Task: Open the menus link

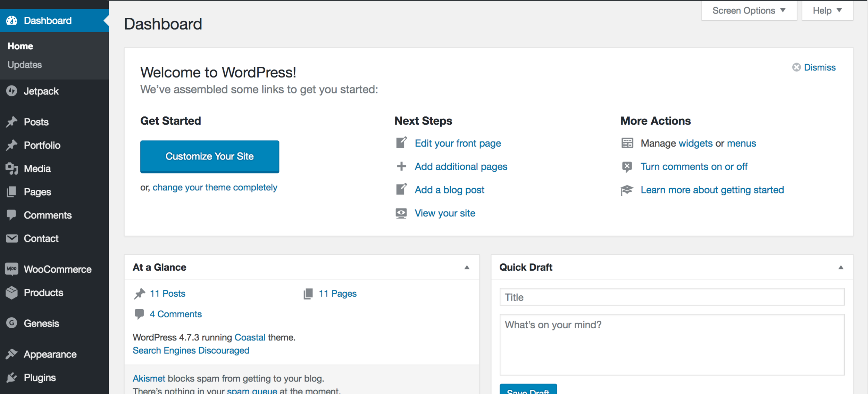Action: 741,143
